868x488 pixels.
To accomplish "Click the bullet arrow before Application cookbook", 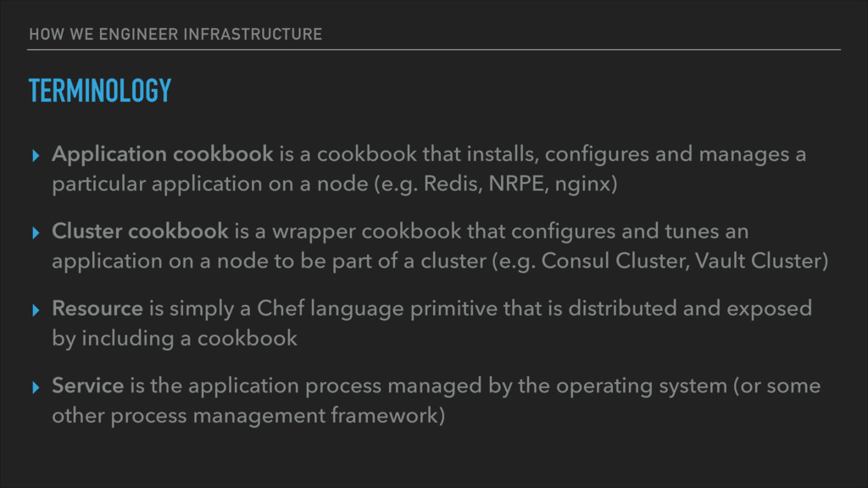I will click(36, 156).
